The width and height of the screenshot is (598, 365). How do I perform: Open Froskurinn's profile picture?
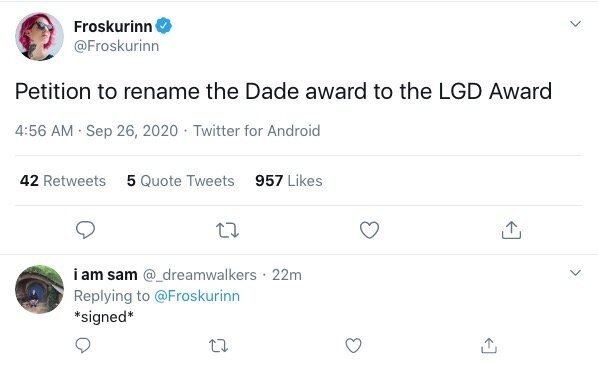(x=39, y=36)
